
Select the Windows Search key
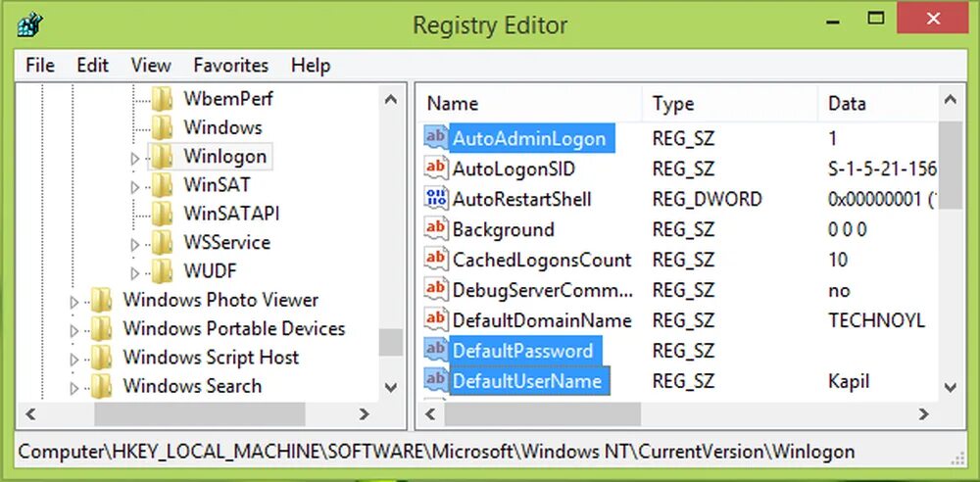click(x=192, y=386)
